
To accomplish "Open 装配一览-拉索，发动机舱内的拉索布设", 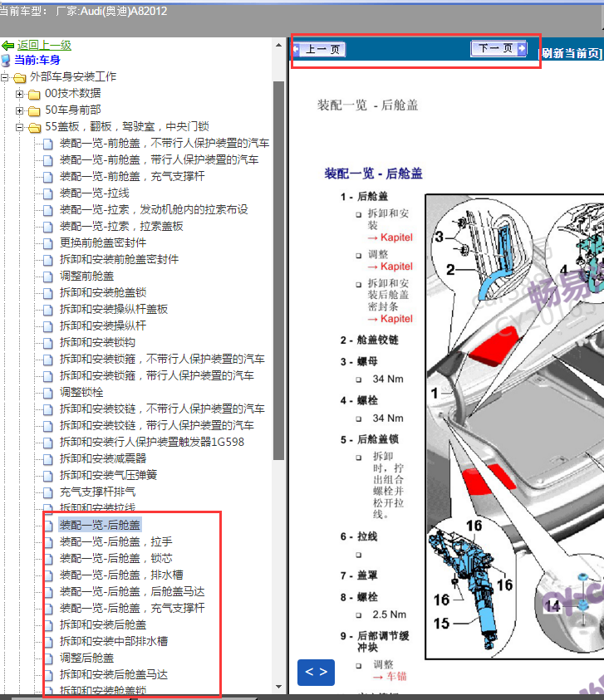I will tap(154, 209).
